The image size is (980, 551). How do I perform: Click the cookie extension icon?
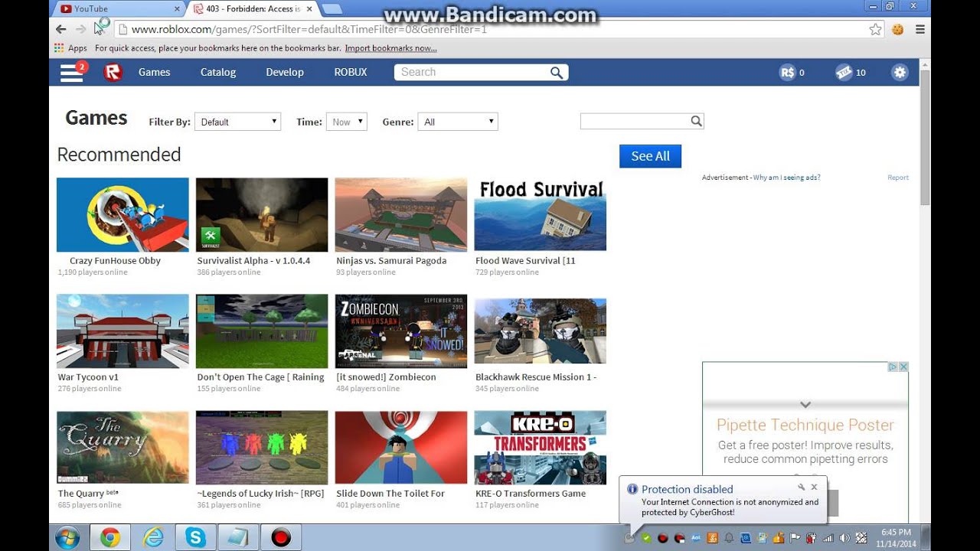(897, 29)
